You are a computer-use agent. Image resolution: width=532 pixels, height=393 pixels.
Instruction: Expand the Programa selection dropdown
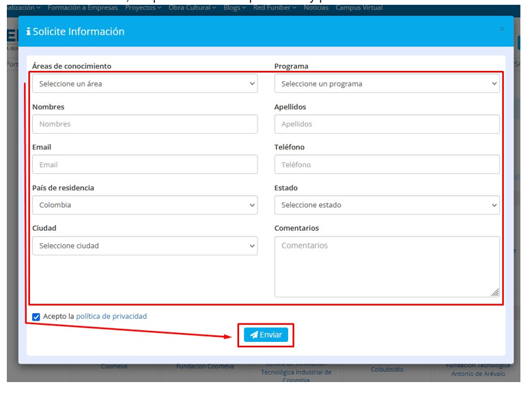click(x=387, y=84)
